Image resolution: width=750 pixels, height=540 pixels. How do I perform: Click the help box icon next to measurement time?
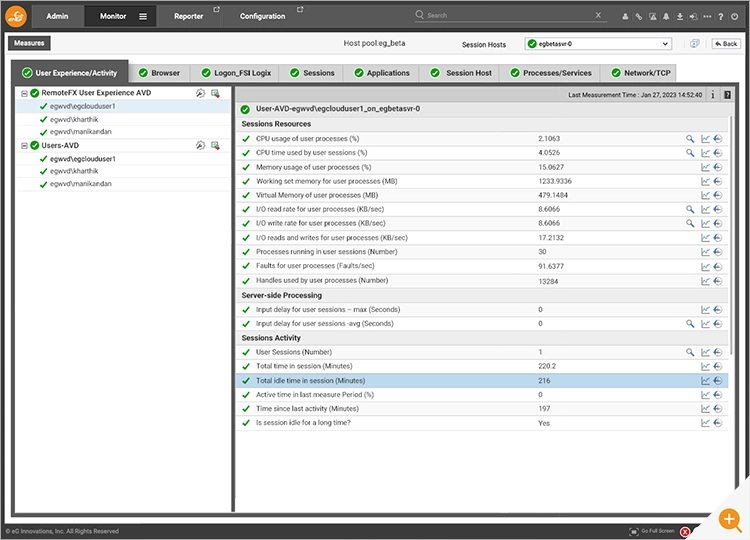[x=728, y=95]
